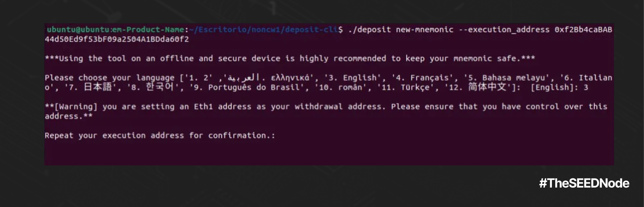Click the wrapped address line 44d50Ed9f53bF09a2504A1BDda60f2
Image resolution: width=644 pixels, height=207 pixels.
[x=117, y=39]
